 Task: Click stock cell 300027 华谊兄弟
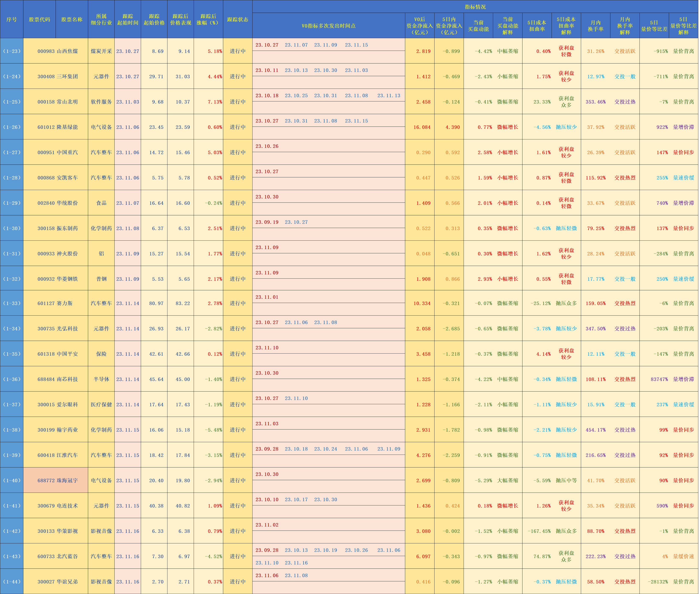56,582
